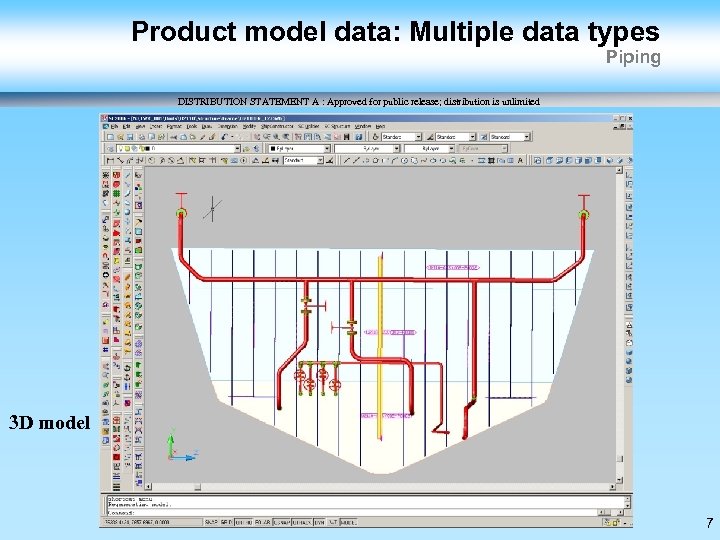Image resolution: width=720 pixels, height=540 pixels.
Task: Toggle SNAP mode in status bar
Action: [211, 522]
